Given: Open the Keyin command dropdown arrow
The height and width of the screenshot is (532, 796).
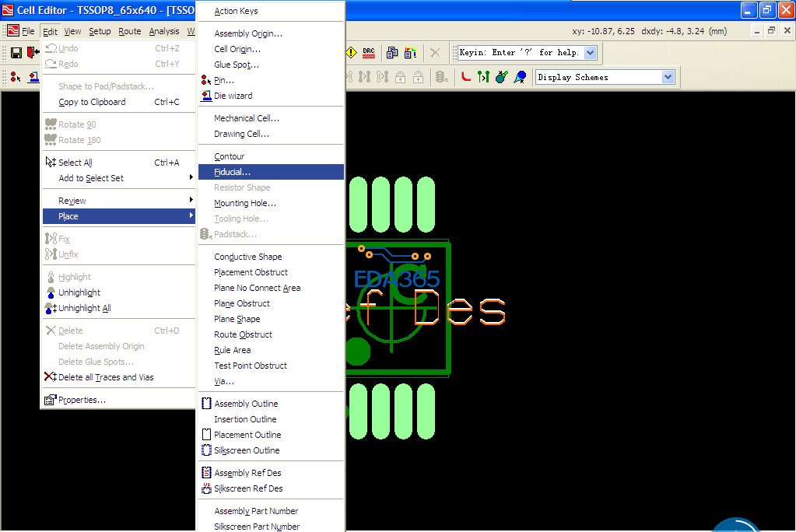Looking at the screenshot, I should pos(590,52).
